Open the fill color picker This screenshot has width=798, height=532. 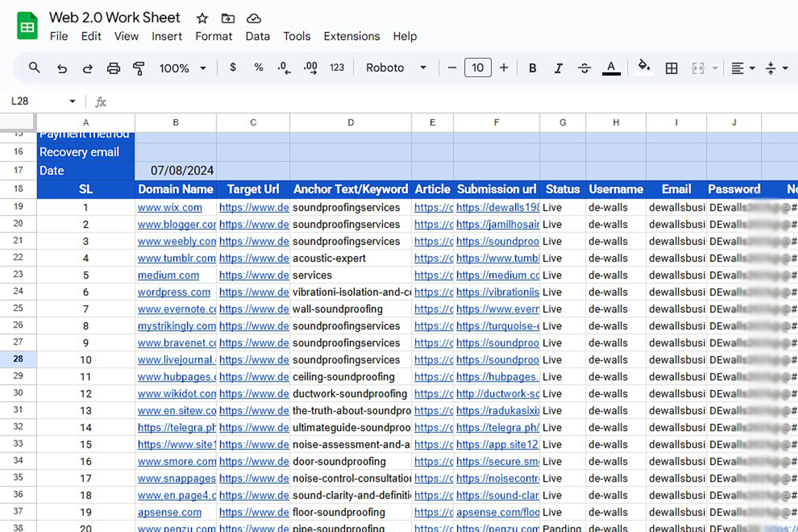(644, 68)
